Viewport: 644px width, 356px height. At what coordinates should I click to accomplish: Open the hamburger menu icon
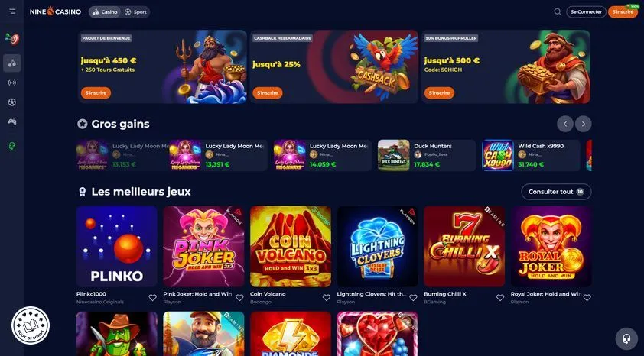(12, 11)
